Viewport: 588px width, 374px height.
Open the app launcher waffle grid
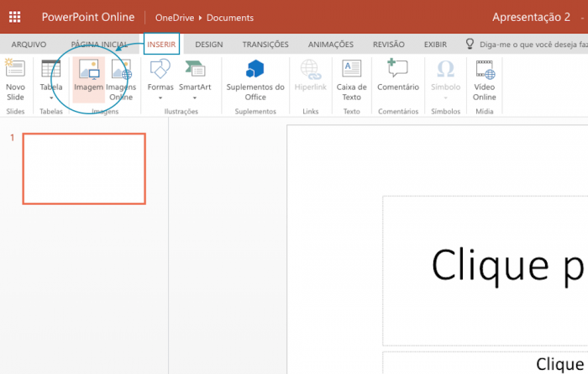click(14, 17)
